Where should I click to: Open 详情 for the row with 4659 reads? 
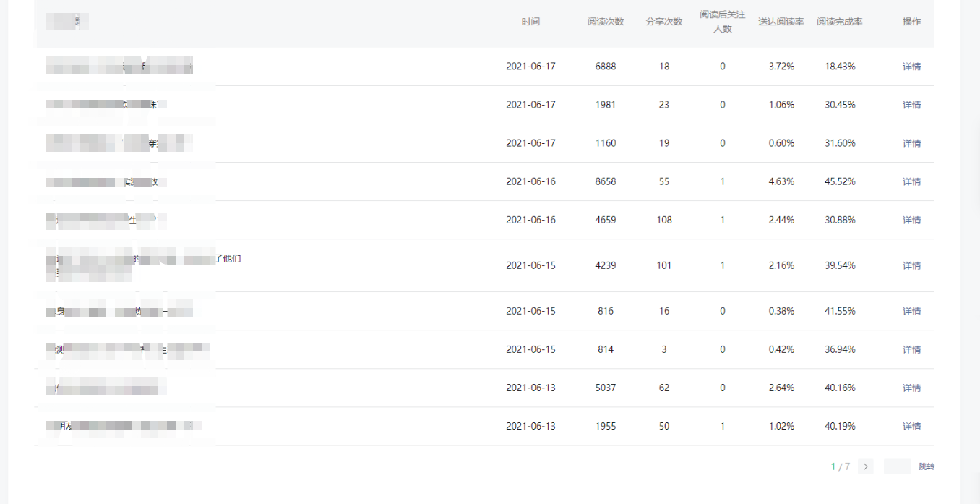912,220
